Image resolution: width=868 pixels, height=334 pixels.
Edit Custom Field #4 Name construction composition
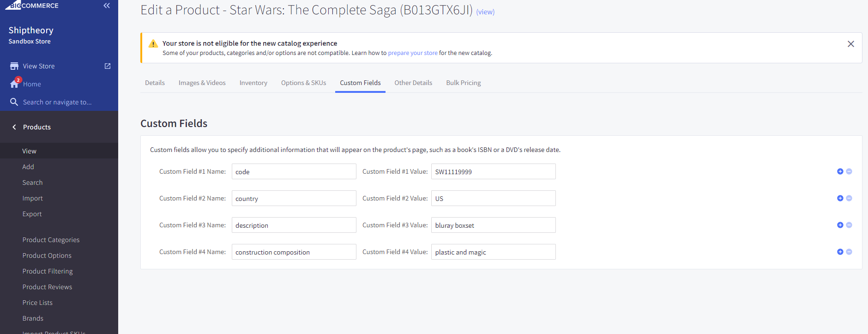point(294,252)
